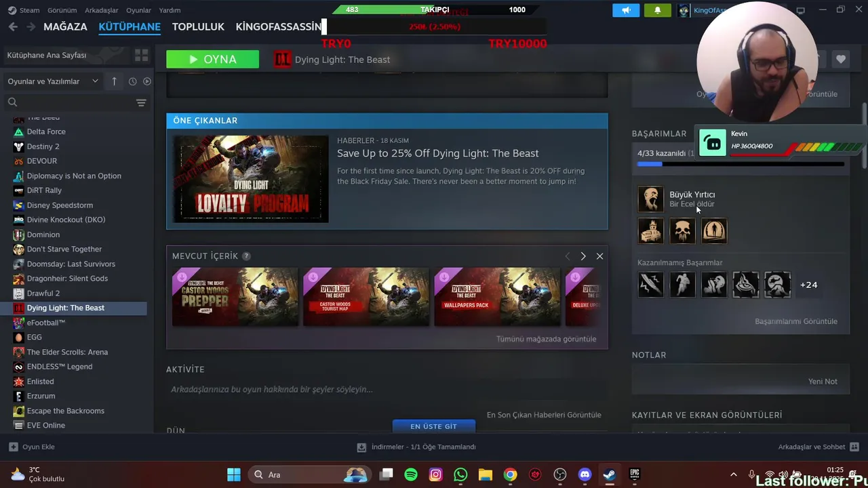Image resolution: width=868 pixels, height=488 pixels.
Task: Open the green notifications bell
Action: click(x=657, y=10)
